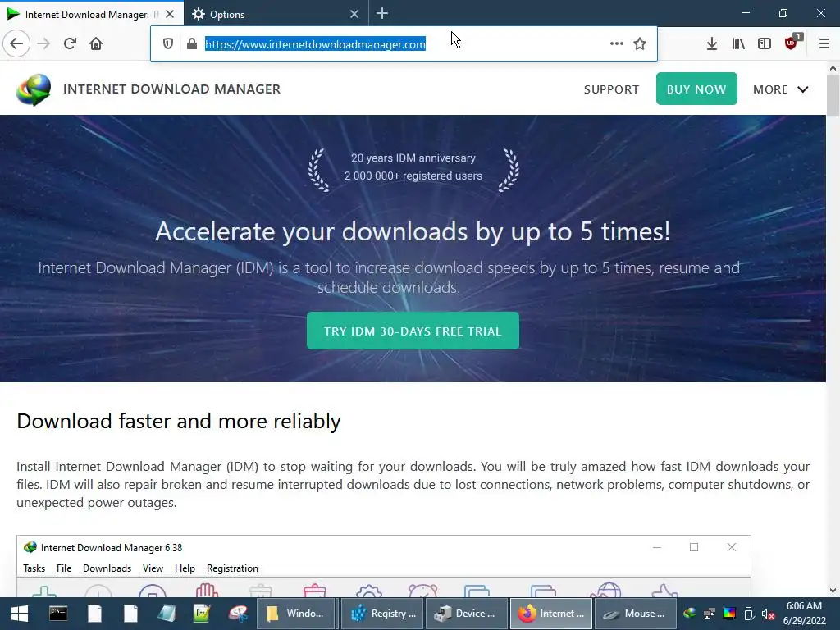840x630 pixels.
Task: Click the colorful display tray icon
Action: coord(729,614)
